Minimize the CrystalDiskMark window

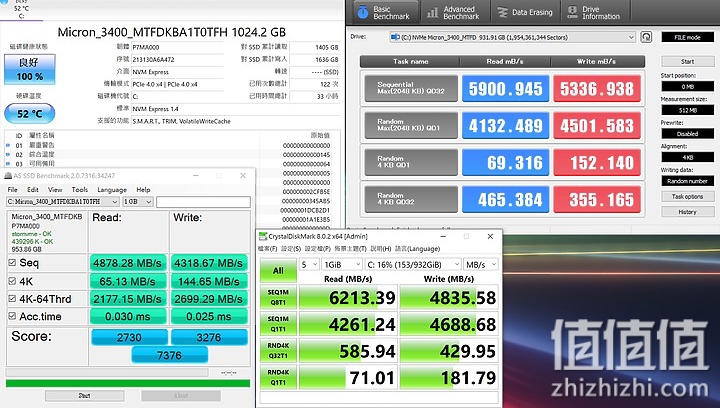tap(444, 236)
